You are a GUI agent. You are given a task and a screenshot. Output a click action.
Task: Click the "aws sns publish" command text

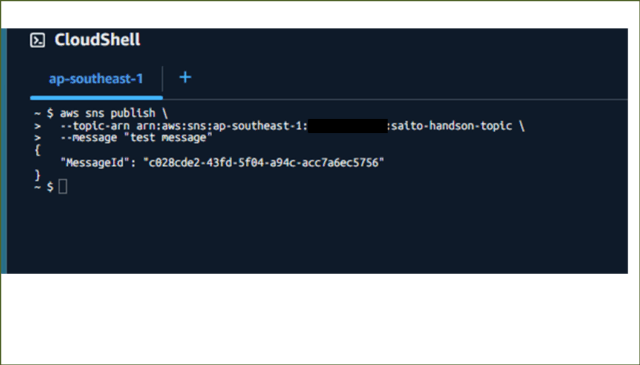coord(107,113)
